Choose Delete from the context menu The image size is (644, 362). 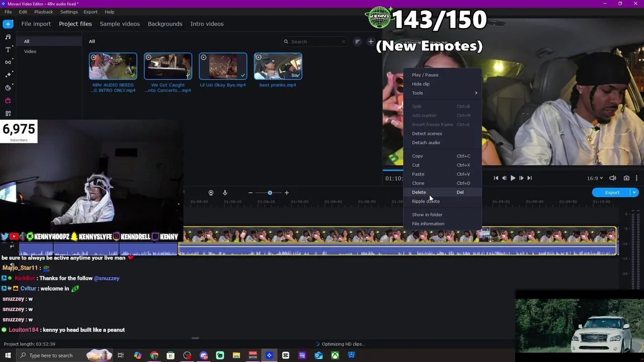[444, 192]
